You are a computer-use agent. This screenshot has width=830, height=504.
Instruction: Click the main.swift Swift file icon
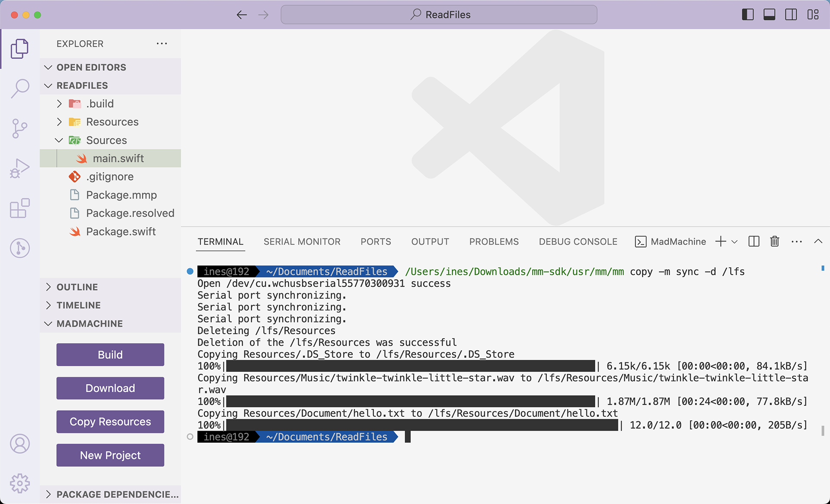(x=82, y=158)
